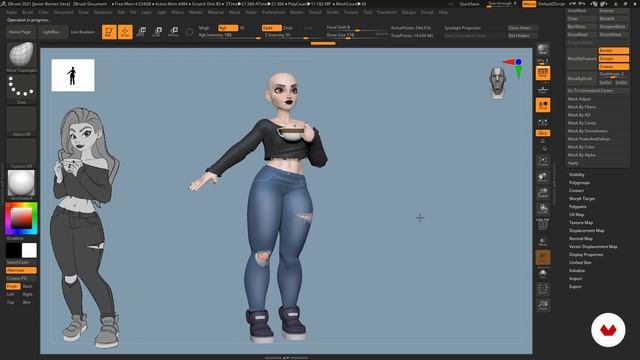The width and height of the screenshot is (640, 360).
Task: Click the circular Gizmo 3D icon
Action: coord(189,32)
